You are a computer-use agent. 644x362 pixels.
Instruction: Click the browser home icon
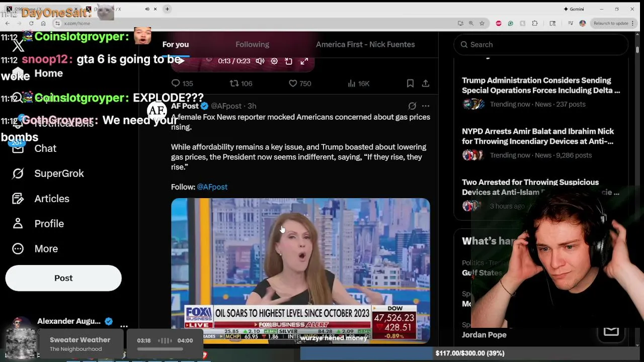coord(43,23)
